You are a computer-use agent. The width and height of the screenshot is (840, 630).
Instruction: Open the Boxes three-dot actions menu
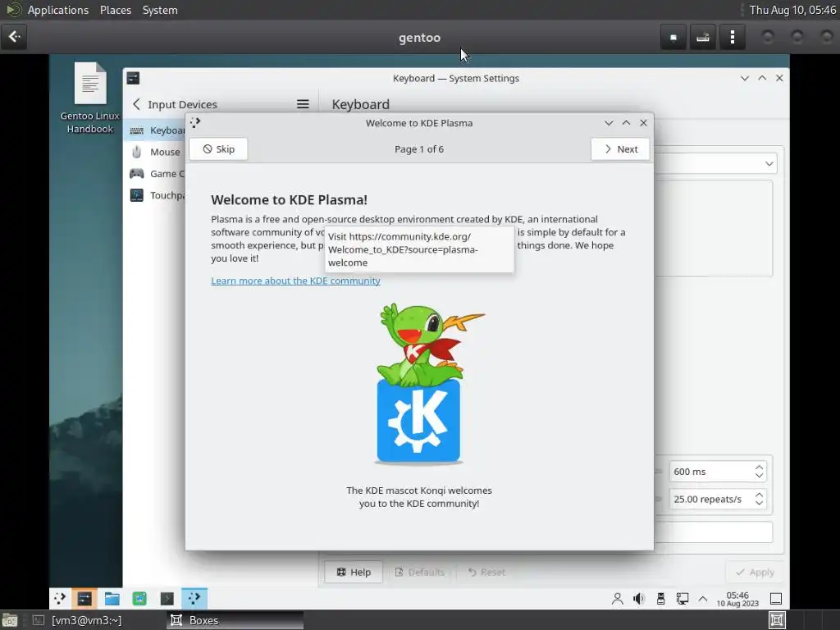tap(733, 37)
